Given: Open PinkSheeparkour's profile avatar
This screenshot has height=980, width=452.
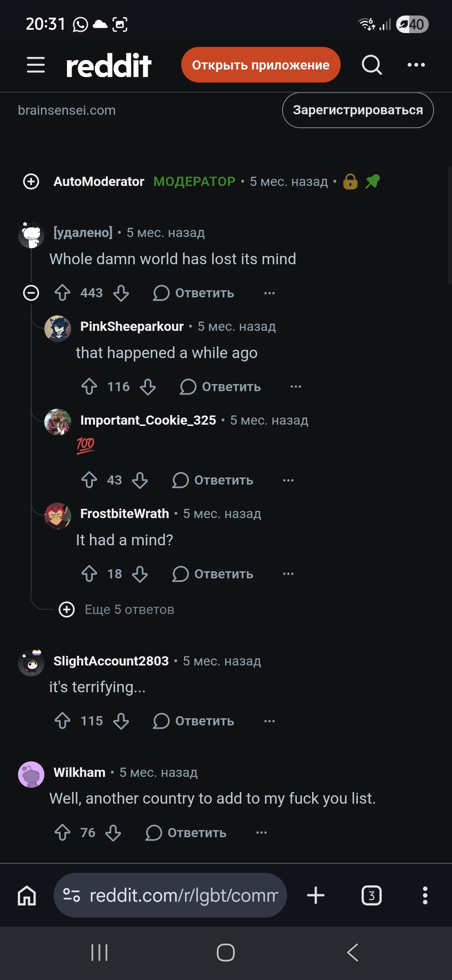Looking at the screenshot, I should pyautogui.click(x=58, y=329).
